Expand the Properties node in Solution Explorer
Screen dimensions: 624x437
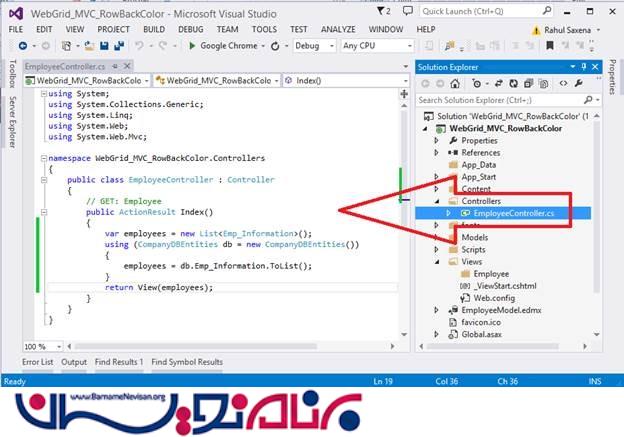click(x=437, y=141)
